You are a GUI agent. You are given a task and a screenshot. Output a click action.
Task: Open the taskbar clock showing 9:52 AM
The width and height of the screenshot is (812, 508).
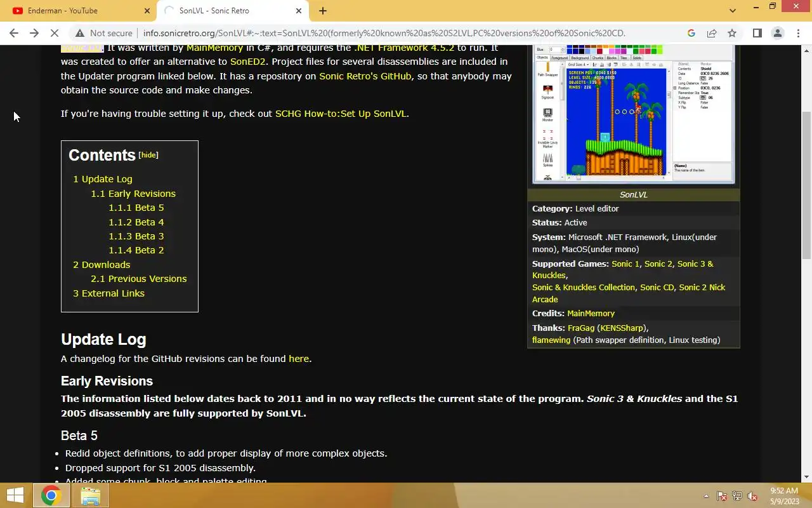tap(784, 496)
